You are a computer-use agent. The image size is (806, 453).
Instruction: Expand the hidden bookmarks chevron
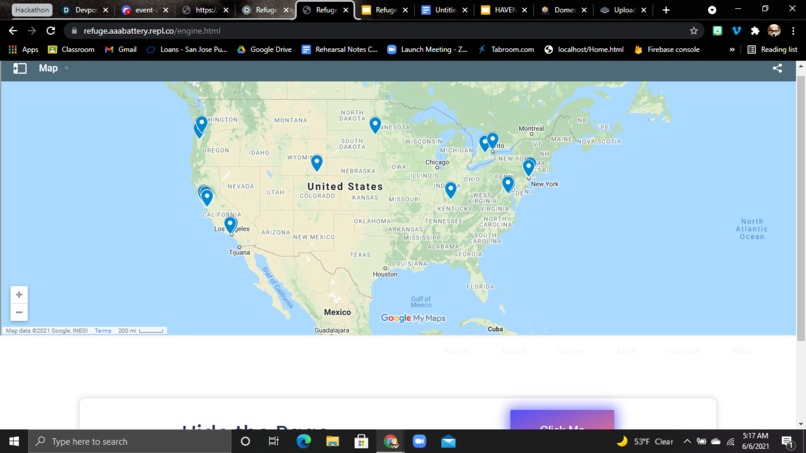click(x=732, y=49)
